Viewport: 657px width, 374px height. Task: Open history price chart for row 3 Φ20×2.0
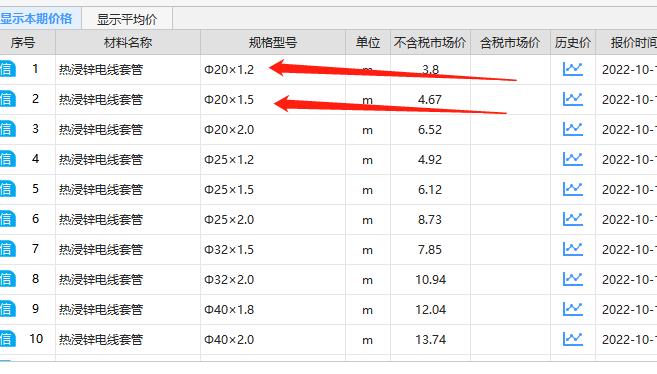coord(572,129)
